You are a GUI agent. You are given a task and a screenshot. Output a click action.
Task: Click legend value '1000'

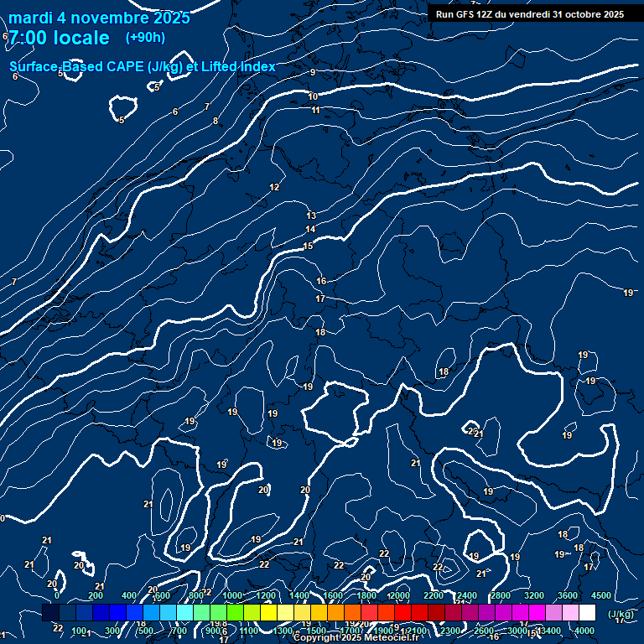(232, 595)
